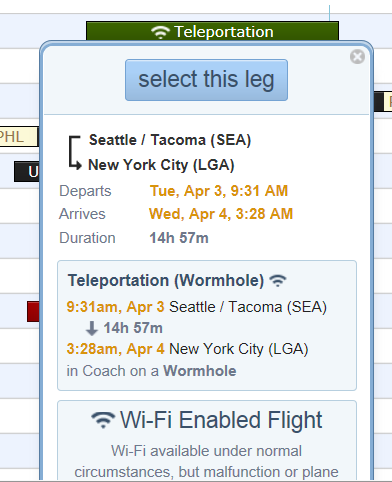Click the Tue, Apr 3, 9:31 AM departure
The image size is (392, 482).
pos(219,191)
